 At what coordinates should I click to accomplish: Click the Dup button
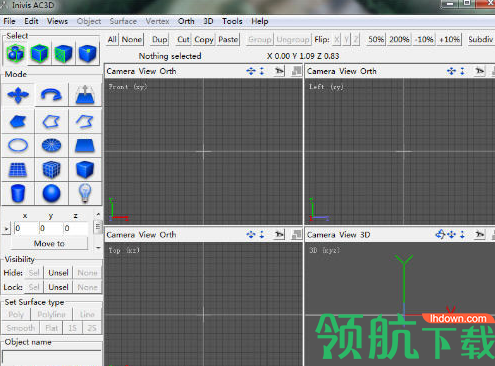[x=160, y=39]
